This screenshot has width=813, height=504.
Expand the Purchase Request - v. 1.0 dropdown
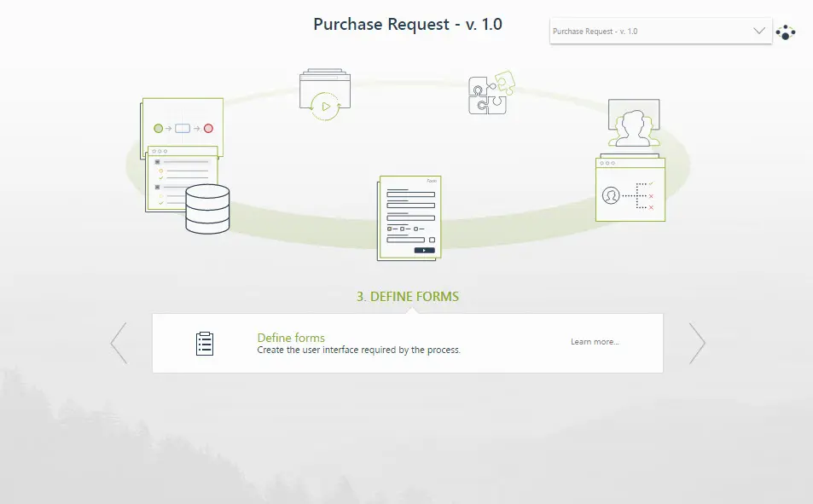[660, 31]
